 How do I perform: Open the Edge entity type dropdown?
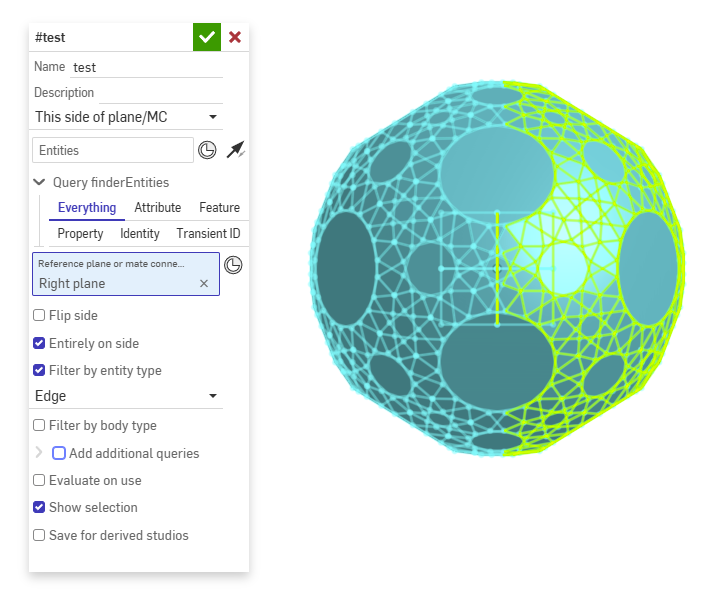(126, 396)
